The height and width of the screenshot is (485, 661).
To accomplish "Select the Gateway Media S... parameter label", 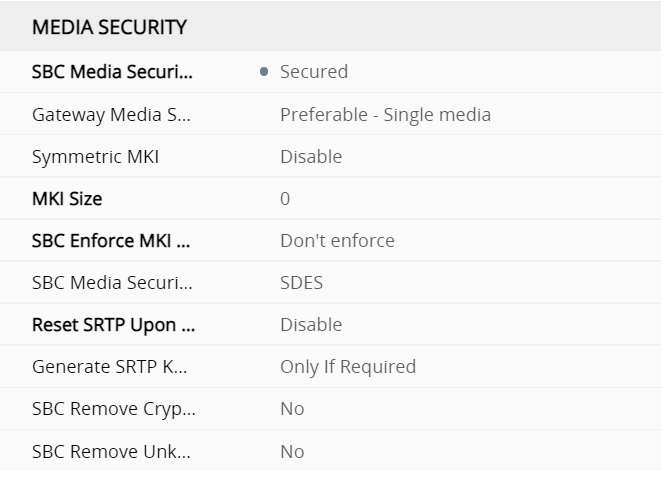I will pos(110,114).
